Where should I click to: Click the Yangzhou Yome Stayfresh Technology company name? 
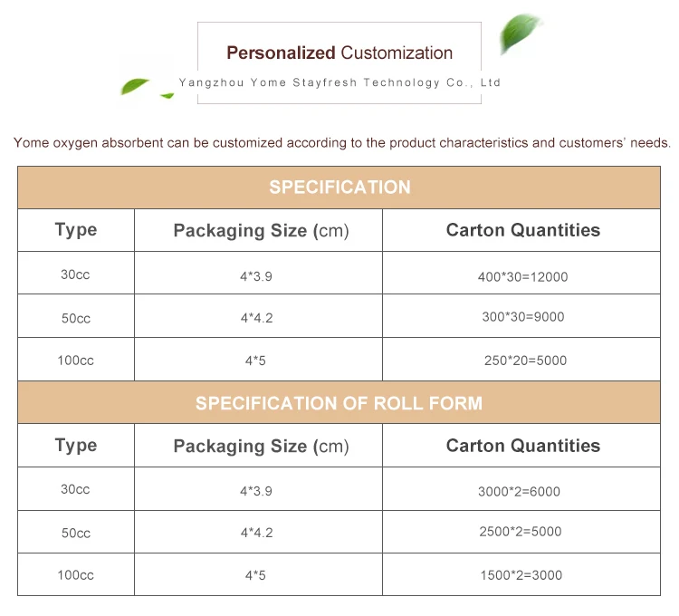tap(339, 82)
